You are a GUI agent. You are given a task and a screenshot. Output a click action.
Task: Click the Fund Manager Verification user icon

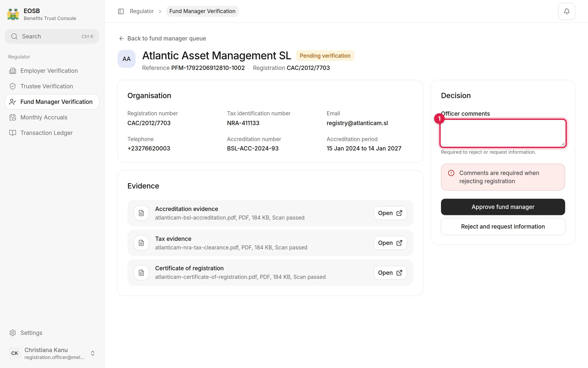point(13,102)
